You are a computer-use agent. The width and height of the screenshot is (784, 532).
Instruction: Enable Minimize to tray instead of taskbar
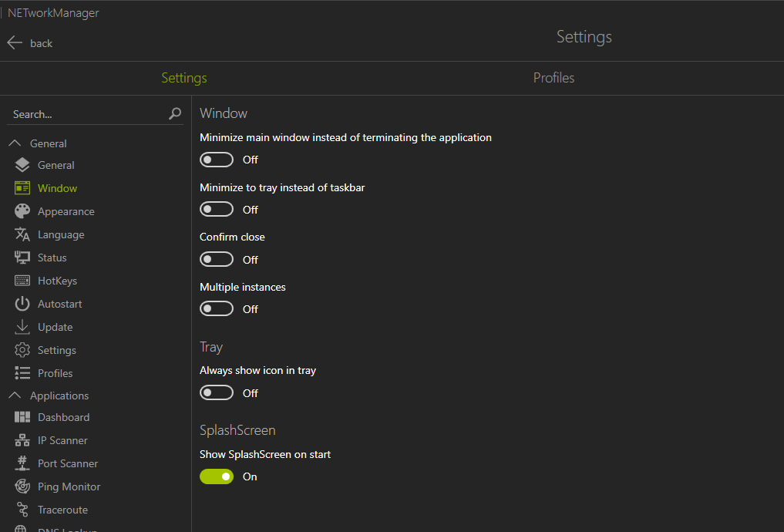point(217,210)
